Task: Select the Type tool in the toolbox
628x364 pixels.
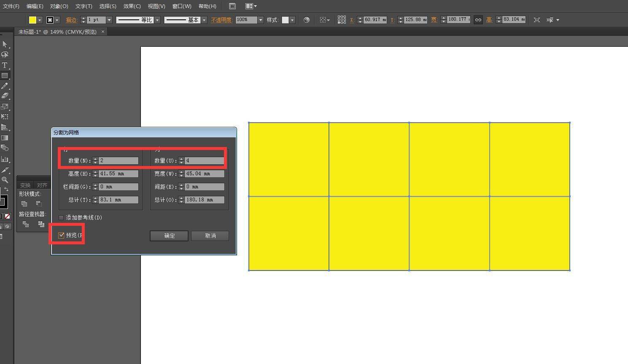Action: [5, 65]
